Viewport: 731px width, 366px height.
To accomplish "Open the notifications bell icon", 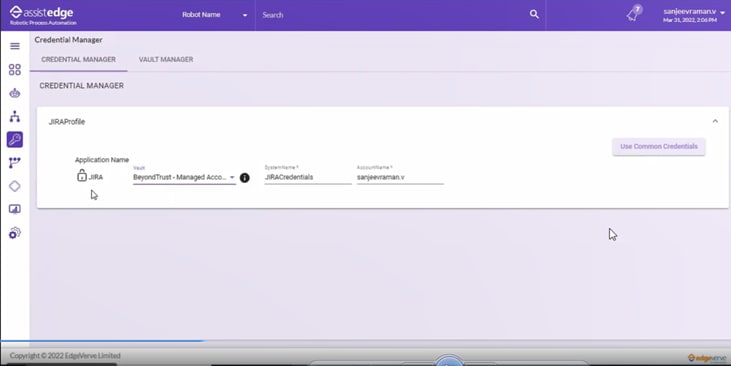I will click(x=634, y=14).
